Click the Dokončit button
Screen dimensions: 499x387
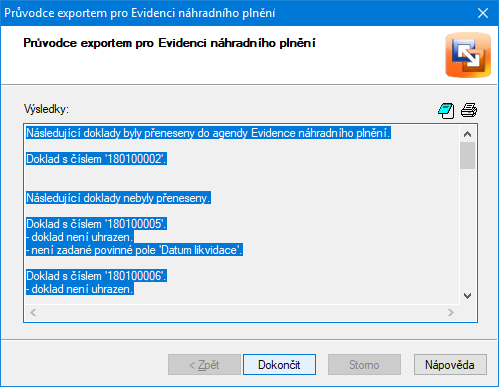click(x=279, y=365)
